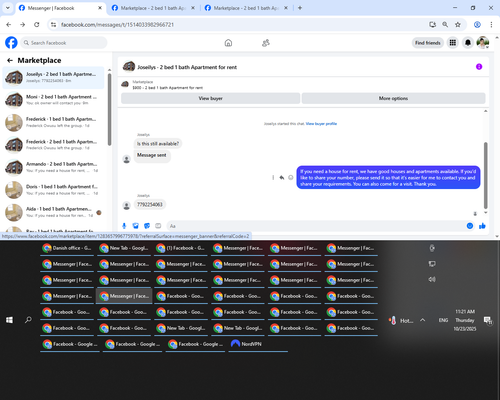Open More options for this listing
Viewport: 500px width, 400px height.
coord(393,98)
